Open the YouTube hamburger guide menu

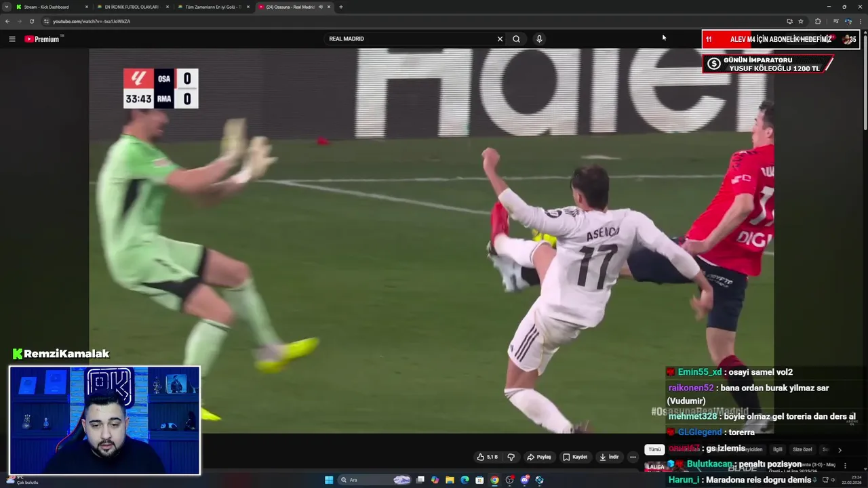click(x=12, y=39)
